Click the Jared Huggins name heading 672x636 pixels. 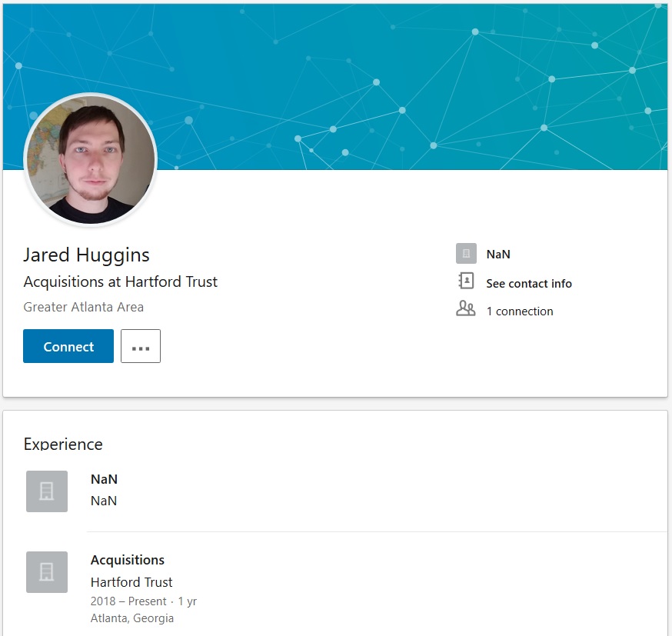coord(86,255)
